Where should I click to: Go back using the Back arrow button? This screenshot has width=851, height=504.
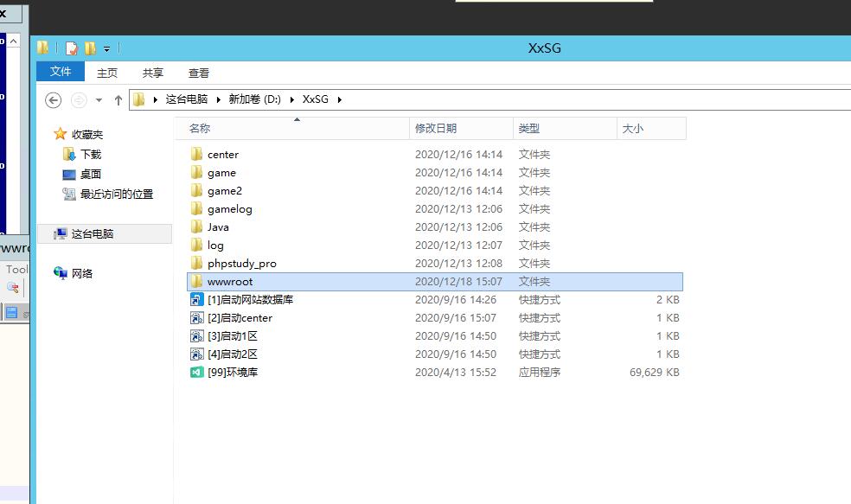53,99
